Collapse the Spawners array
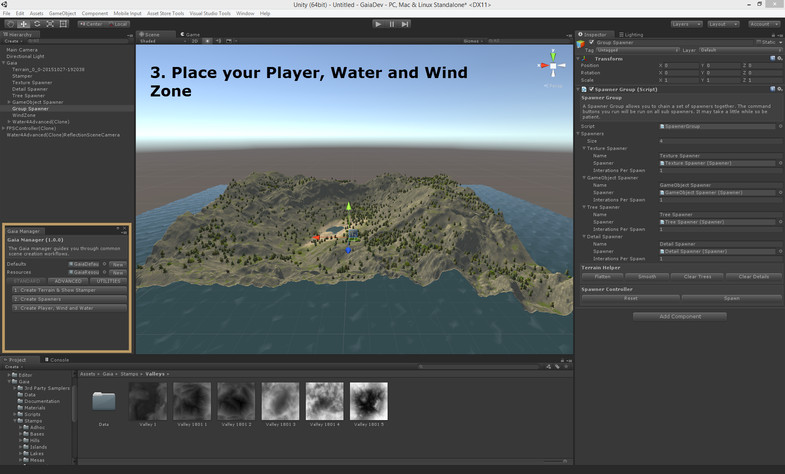Viewport: 785px width, 474px height. (579, 134)
